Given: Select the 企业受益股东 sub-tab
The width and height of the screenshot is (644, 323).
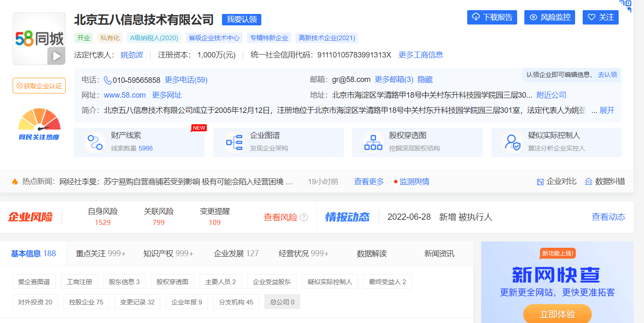Looking at the screenshot, I should coord(272,282).
